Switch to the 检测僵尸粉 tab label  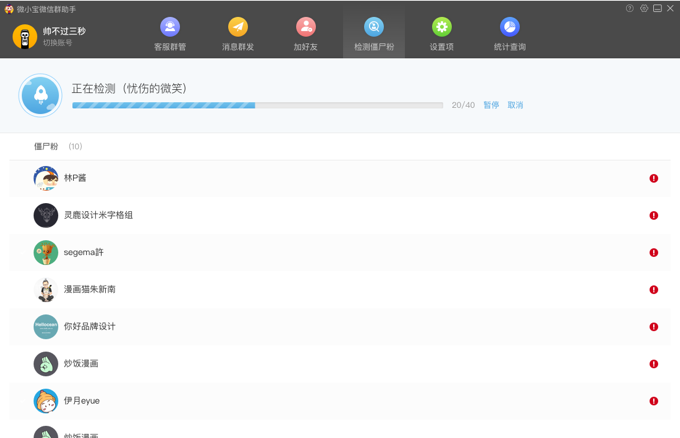374,47
